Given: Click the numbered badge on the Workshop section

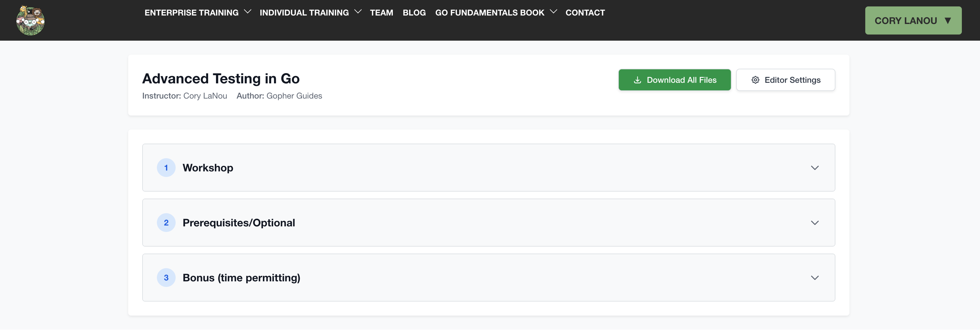Looking at the screenshot, I should tap(166, 168).
